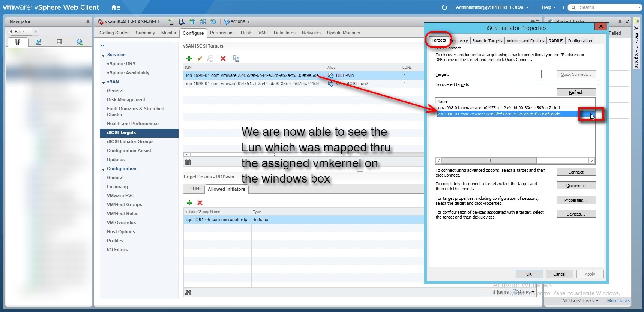
Task: Open the Administrator@VSPHERE.LOCAL user dropdown
Action: point(492,7)
